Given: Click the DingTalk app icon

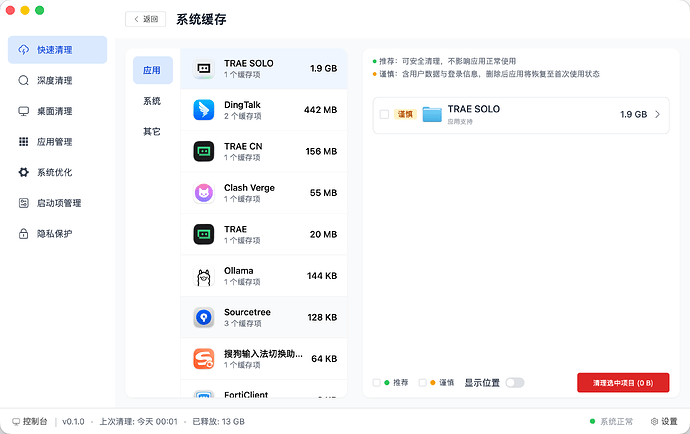Looking at the screenshot, I should [204, 110].
